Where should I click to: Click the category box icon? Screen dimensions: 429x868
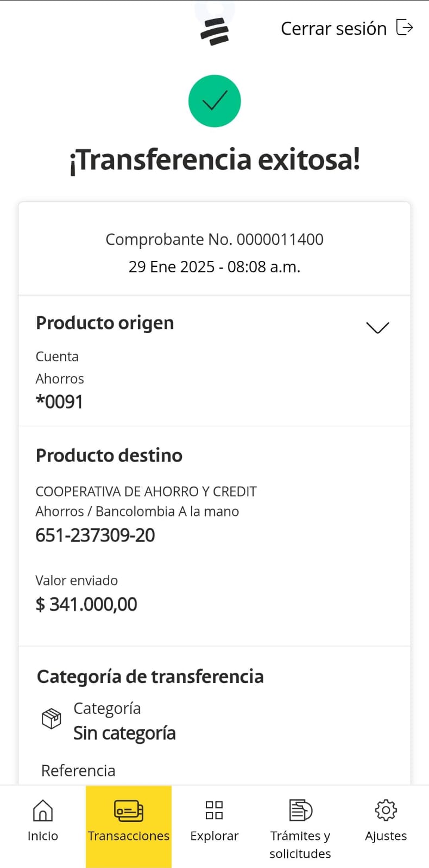52,719
